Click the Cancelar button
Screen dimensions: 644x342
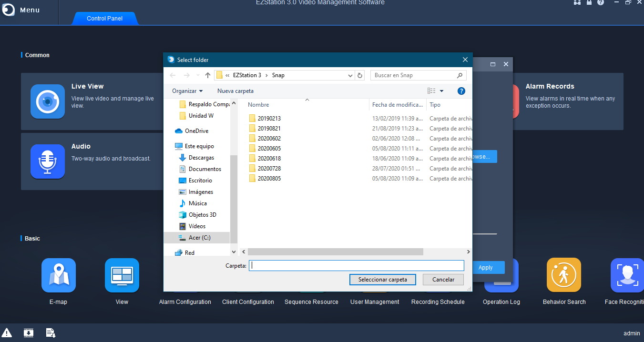pos(443,280)
